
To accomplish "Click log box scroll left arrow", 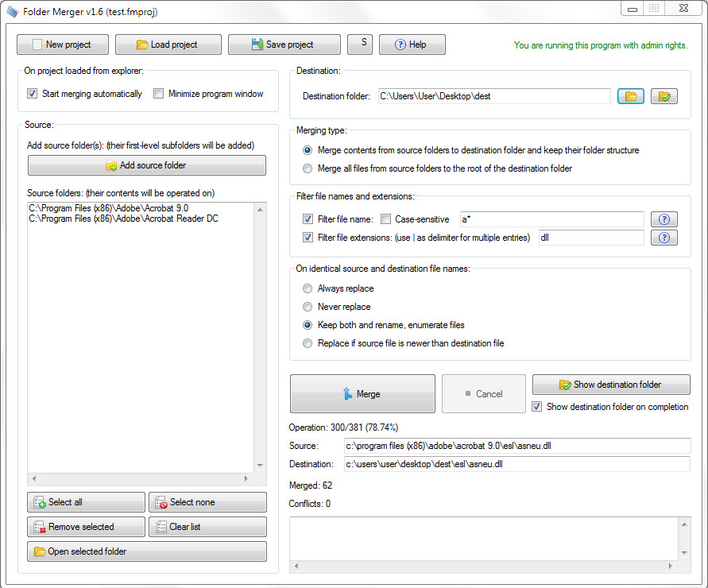I will point(296,566).
